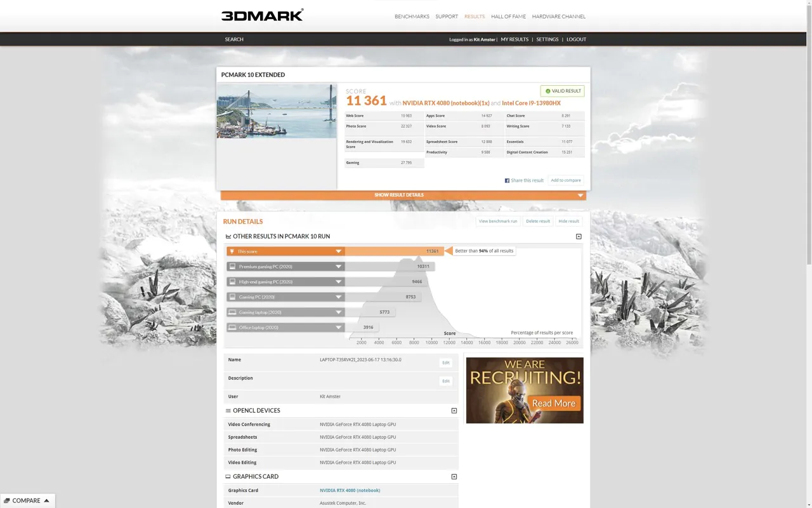Click the monitor icon for High-end gaming PC

232,282
